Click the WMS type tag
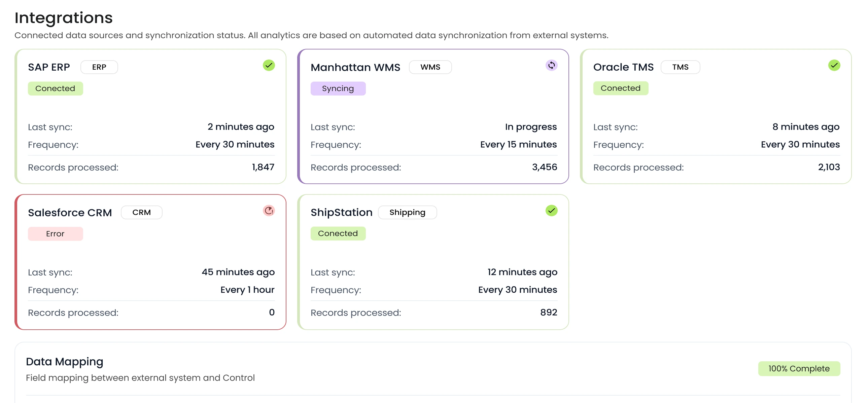The image size is (868, 403). point(430,67)
